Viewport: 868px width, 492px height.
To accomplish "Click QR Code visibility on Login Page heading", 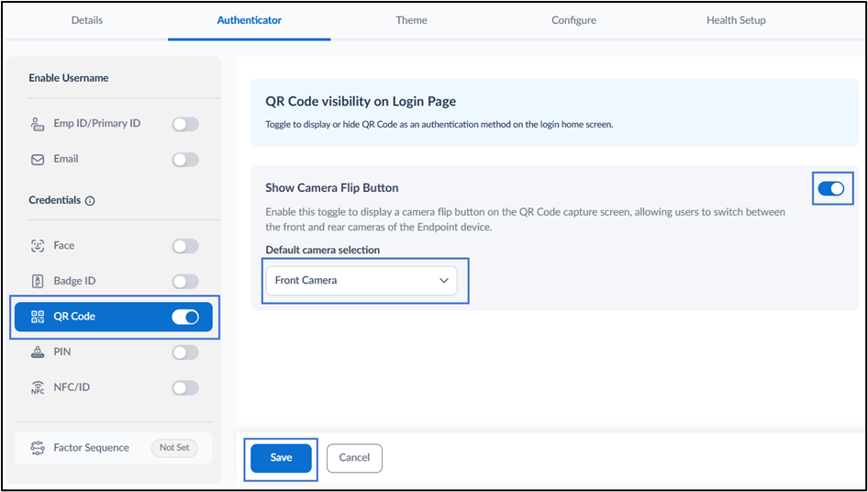I will pos(361,102).
